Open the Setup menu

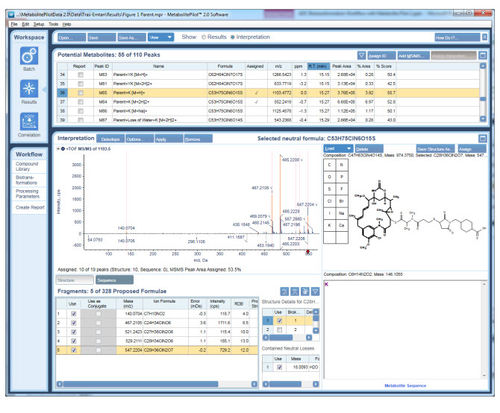point(39,25)
